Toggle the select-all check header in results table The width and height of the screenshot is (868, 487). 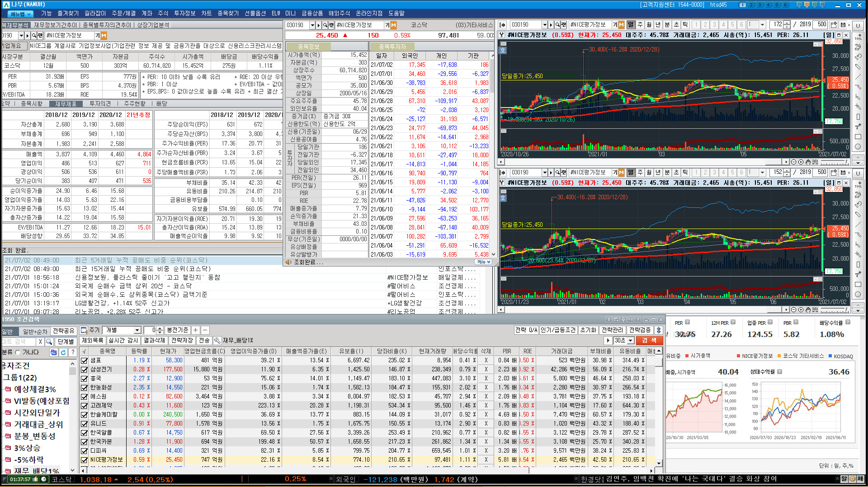tap(84, 351)
